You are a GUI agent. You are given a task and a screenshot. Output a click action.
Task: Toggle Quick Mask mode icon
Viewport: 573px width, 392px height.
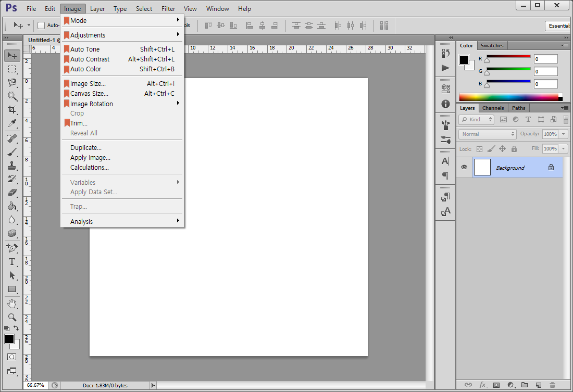coord(11,357)
